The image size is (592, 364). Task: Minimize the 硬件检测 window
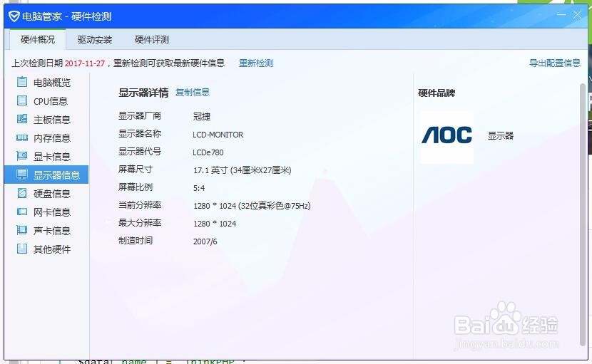[x=561, y=15]
